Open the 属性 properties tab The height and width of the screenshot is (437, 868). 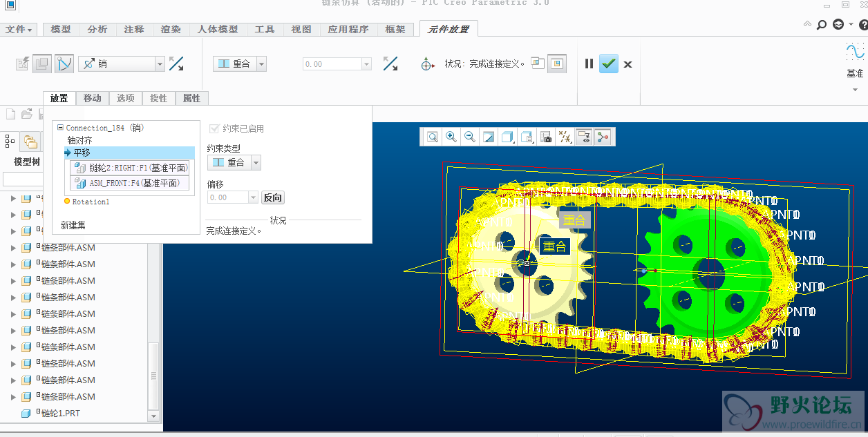pos(191,98)
